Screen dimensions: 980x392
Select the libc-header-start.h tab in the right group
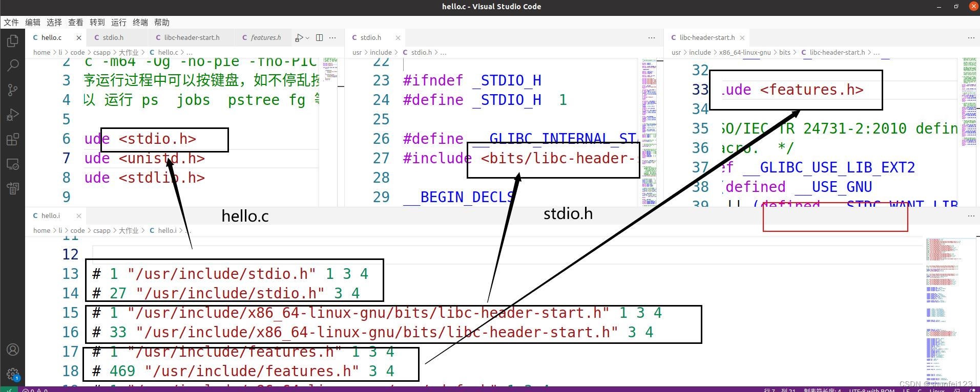[707, 38]
